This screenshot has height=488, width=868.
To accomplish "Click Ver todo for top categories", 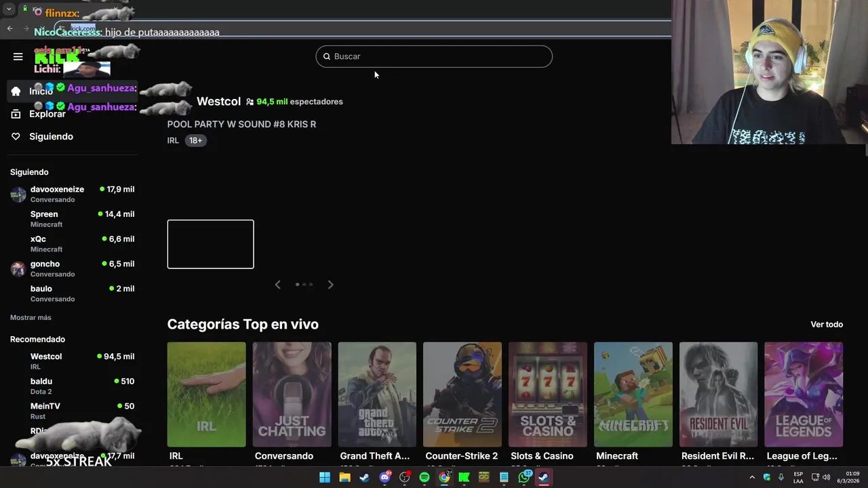I will [x=827, y=324].
